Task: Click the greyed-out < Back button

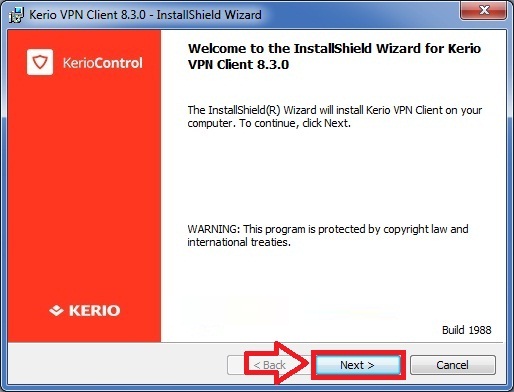Action: 269,365
